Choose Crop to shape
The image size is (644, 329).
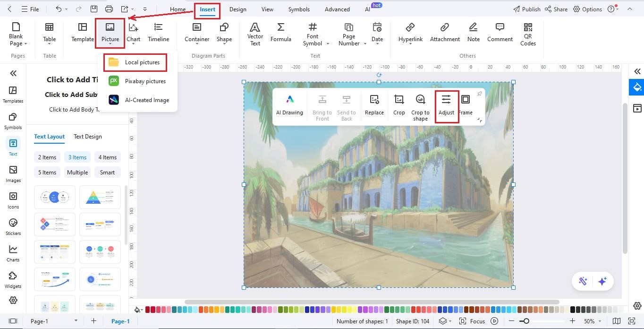(420, 108)
